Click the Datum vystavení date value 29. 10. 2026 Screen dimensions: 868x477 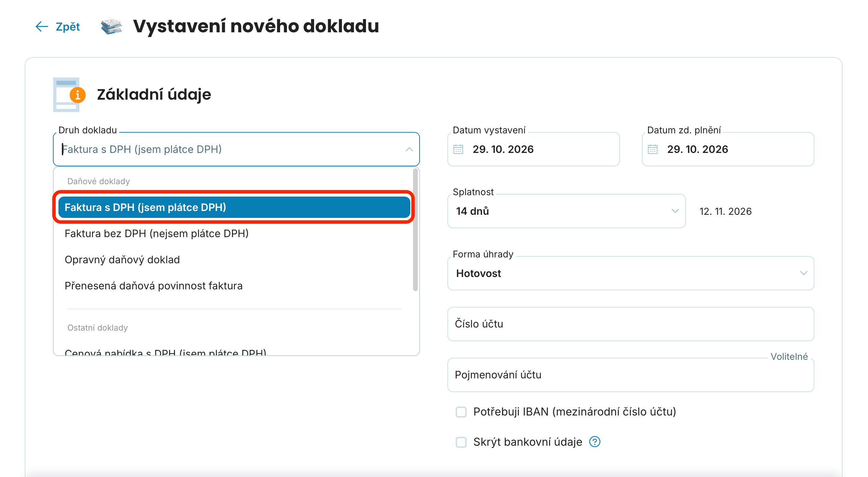pyautogui.click(x=503, y=149)
